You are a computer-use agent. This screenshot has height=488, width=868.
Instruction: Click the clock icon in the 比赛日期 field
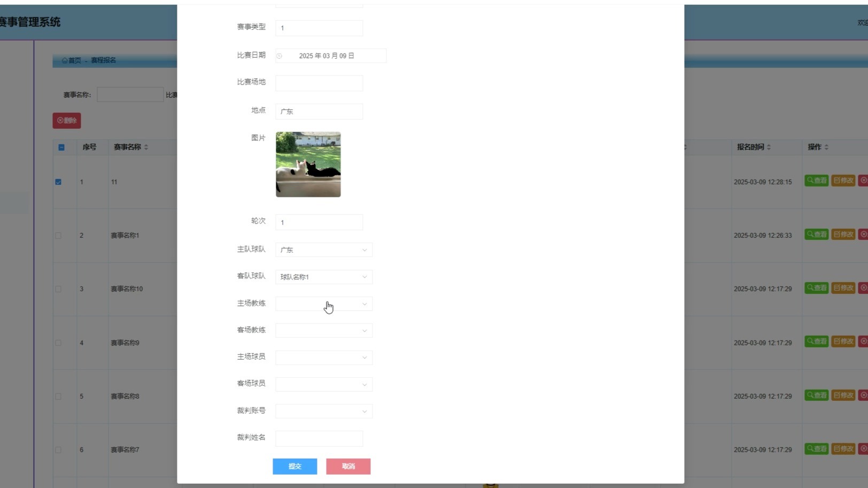coord(280,55)
